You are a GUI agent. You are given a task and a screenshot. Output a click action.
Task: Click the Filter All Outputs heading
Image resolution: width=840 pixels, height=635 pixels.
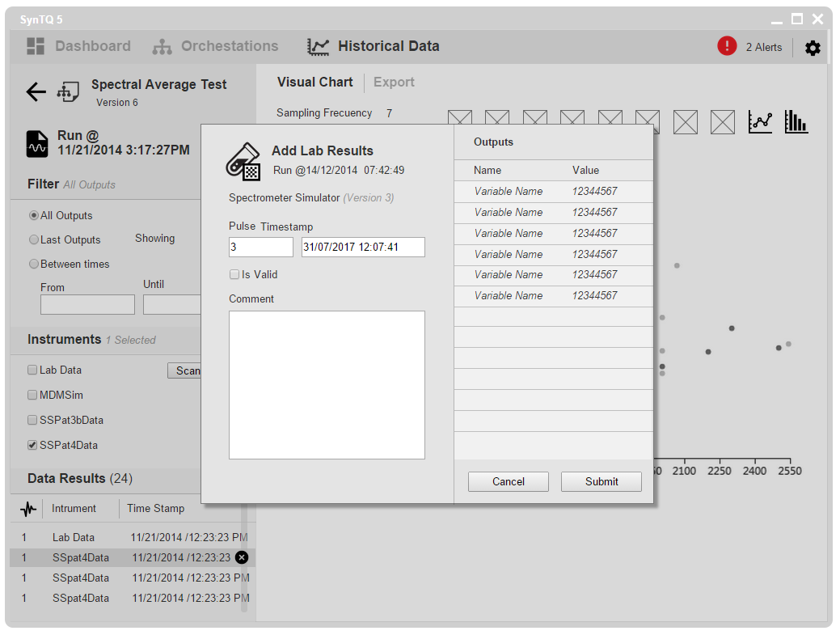[x=71, y=184]
